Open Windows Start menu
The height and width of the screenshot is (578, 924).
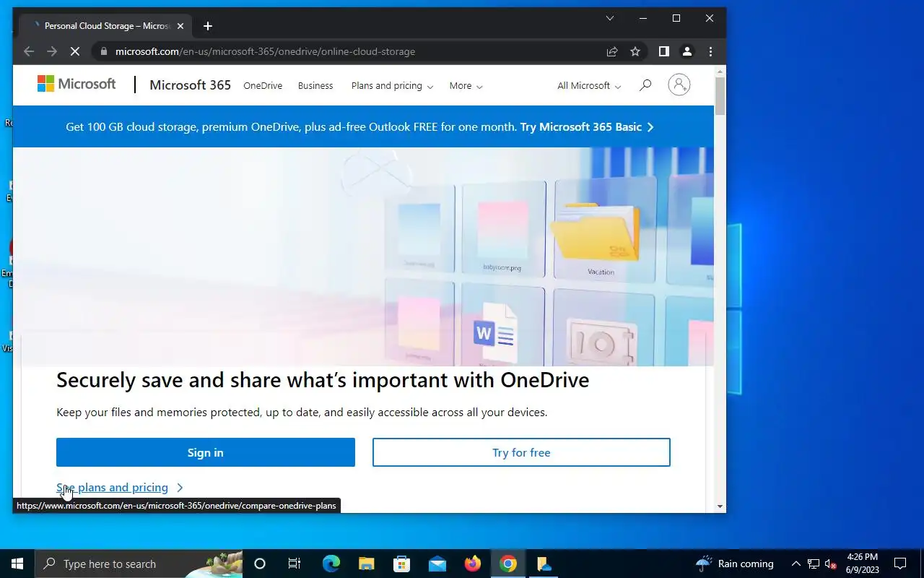point(17,564)
